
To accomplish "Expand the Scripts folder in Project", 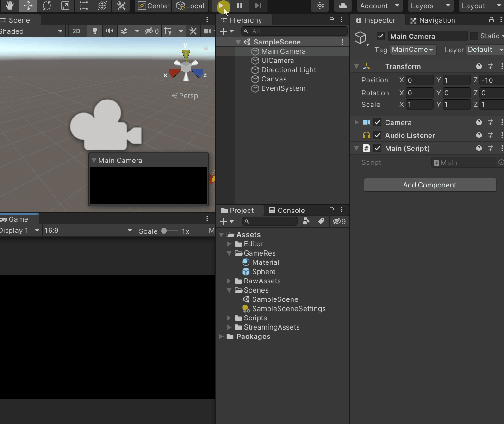I will (x=229, y=318).
